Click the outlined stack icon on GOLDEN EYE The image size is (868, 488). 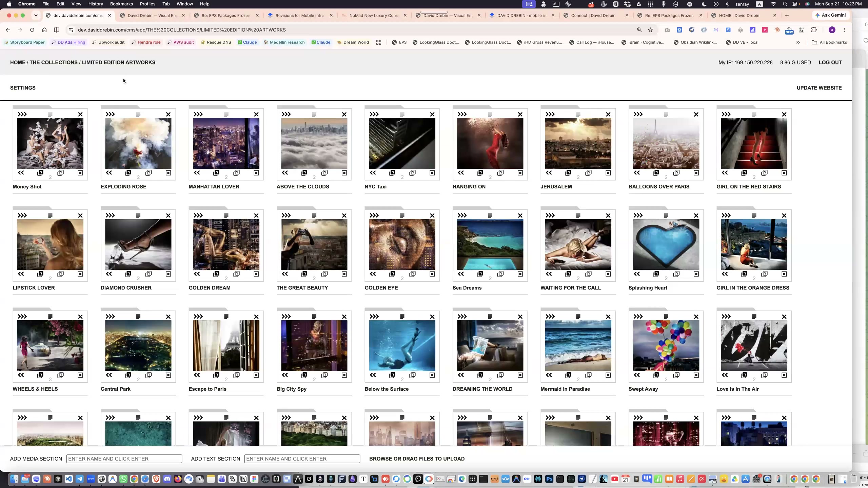[412, 274]
